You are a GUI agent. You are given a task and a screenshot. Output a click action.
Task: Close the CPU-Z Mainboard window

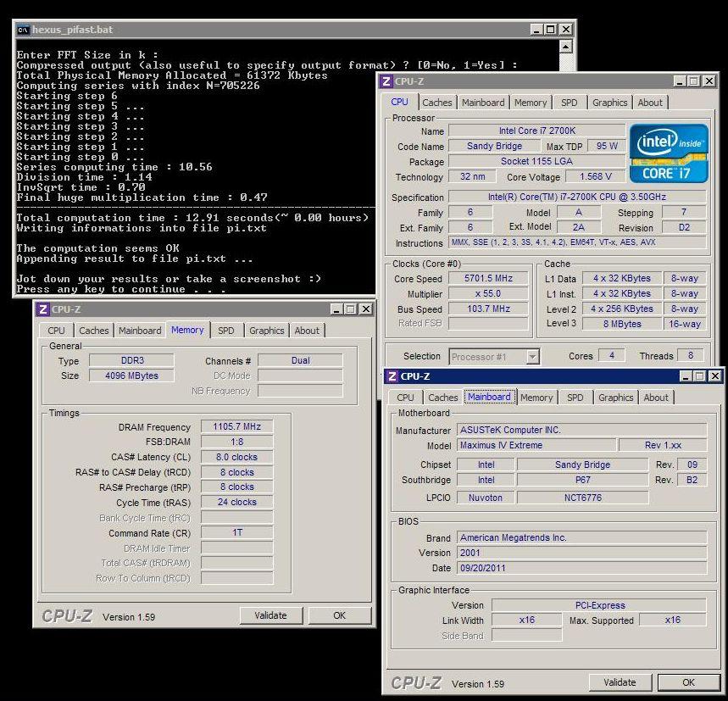point(715,376)
